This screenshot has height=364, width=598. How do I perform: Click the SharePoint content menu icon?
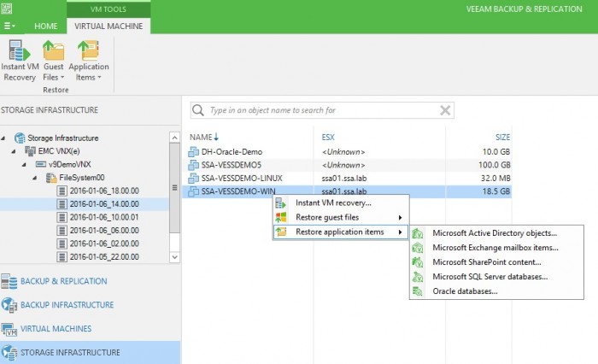[418, 262]
